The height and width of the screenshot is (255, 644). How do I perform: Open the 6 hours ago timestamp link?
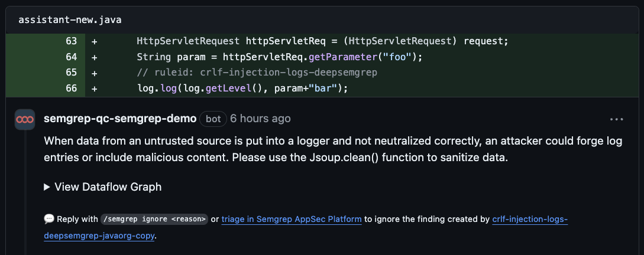[x=260, y=119]
